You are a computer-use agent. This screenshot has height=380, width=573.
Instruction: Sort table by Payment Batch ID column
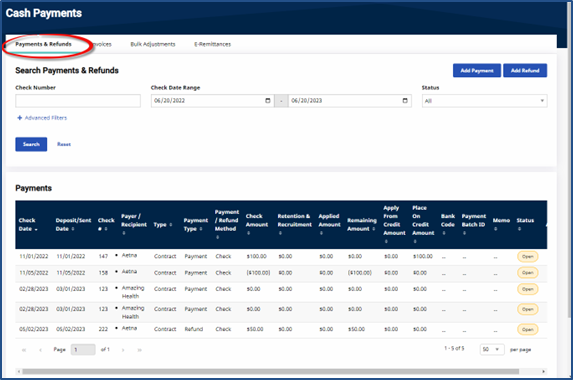coord(474,224)
